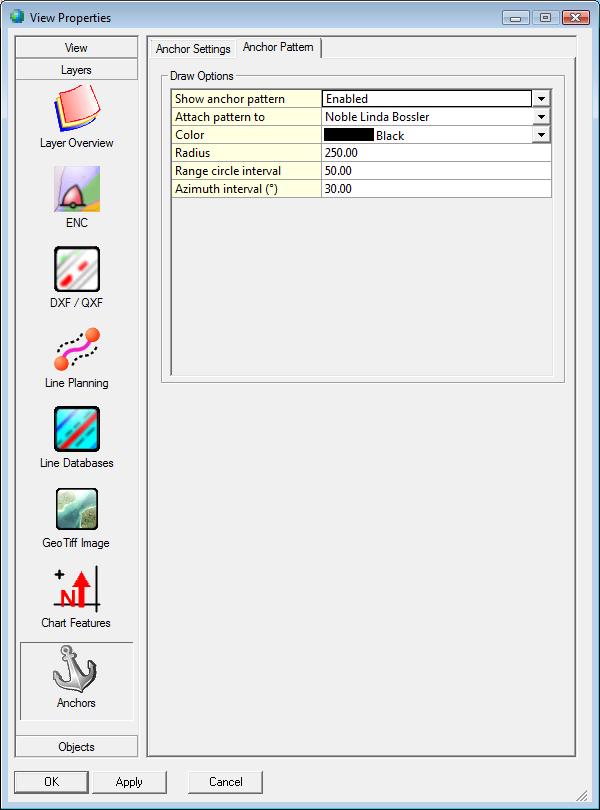Click the black color swatch

348,135
